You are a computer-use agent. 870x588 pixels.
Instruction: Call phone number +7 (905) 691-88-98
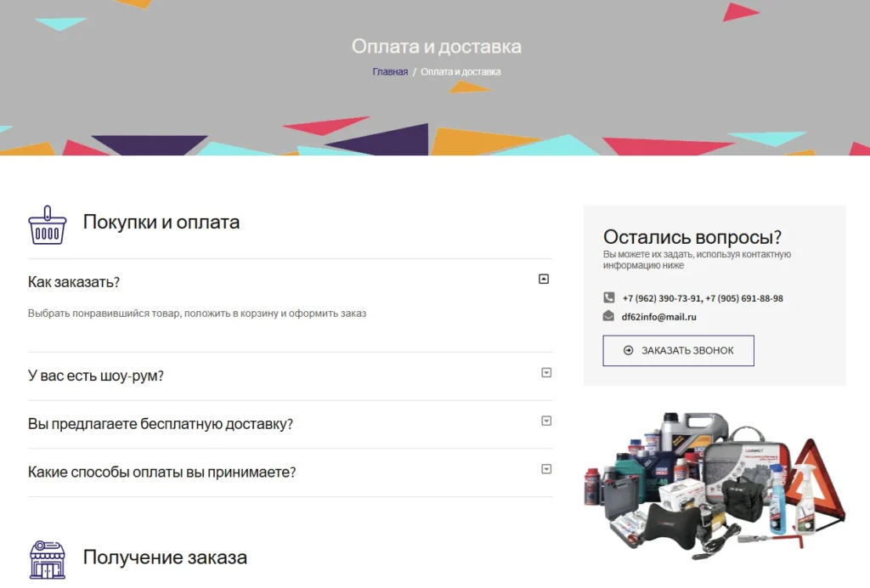click(x=744, y=298)
